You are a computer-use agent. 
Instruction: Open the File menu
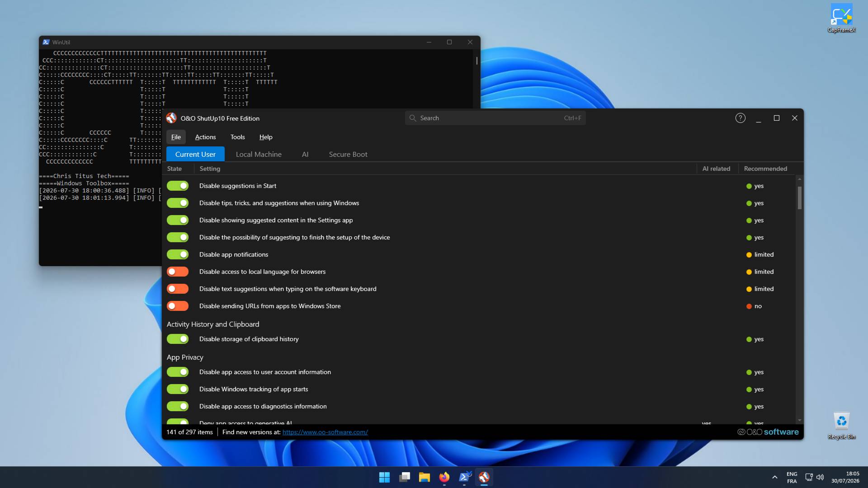coord(176,137)
